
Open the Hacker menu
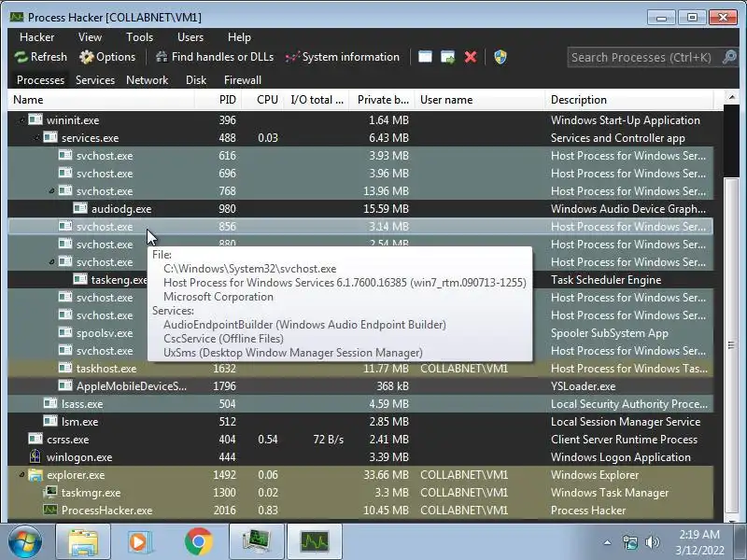(x=36, y=37)
